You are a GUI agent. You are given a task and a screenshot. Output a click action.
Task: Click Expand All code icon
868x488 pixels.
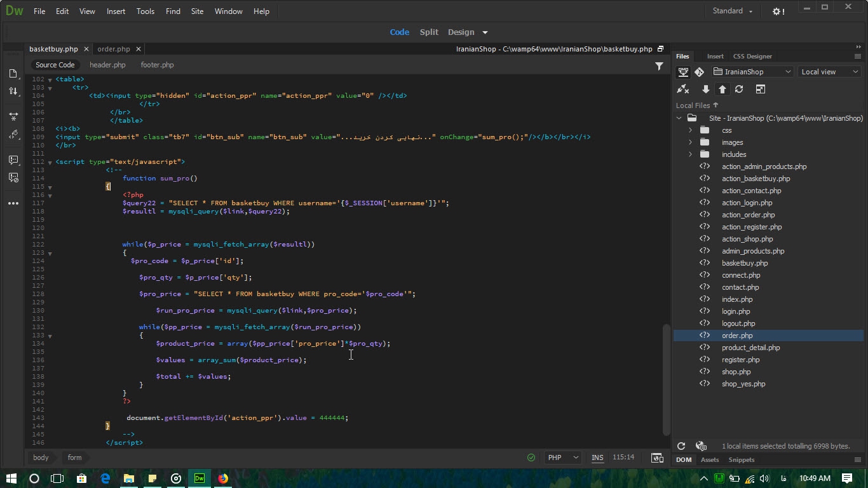13,117
